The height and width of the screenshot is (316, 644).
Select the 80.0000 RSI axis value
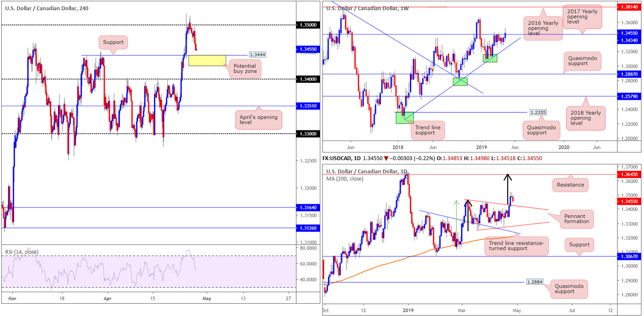pyautogui.click(x=308, y=247)
